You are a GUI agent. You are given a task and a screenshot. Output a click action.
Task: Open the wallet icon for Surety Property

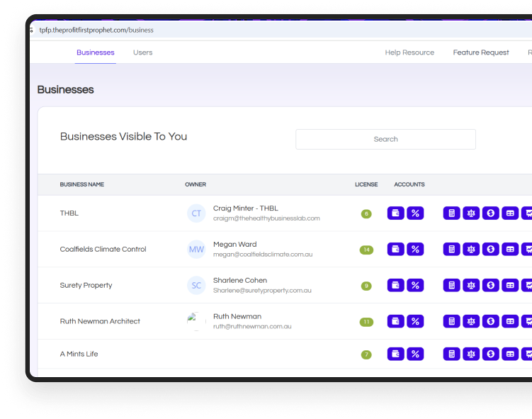[396, 285]
